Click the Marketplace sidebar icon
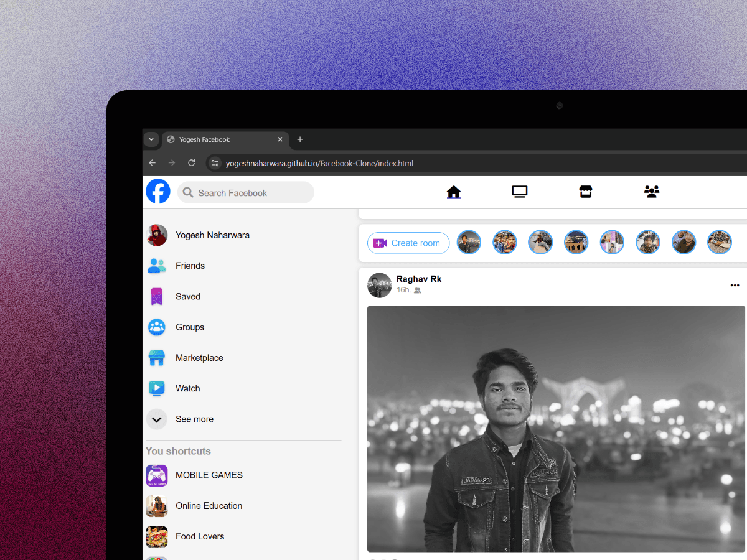The width and height of the screenshot is (747, 560). click(x=157, y=358)
